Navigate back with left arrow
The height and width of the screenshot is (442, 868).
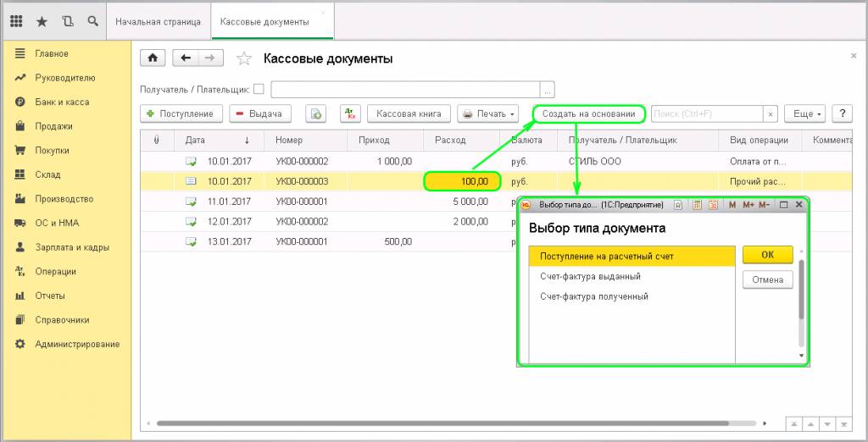186,58
